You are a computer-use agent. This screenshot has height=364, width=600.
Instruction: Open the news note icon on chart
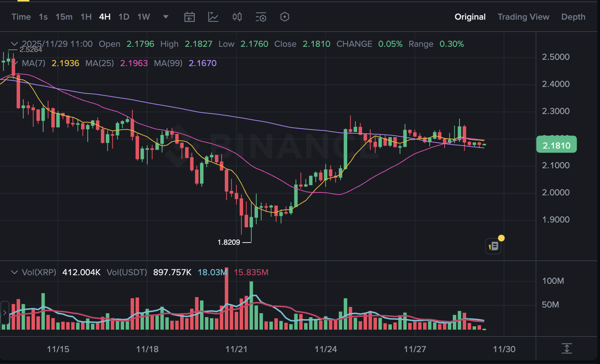pos(493,246)
